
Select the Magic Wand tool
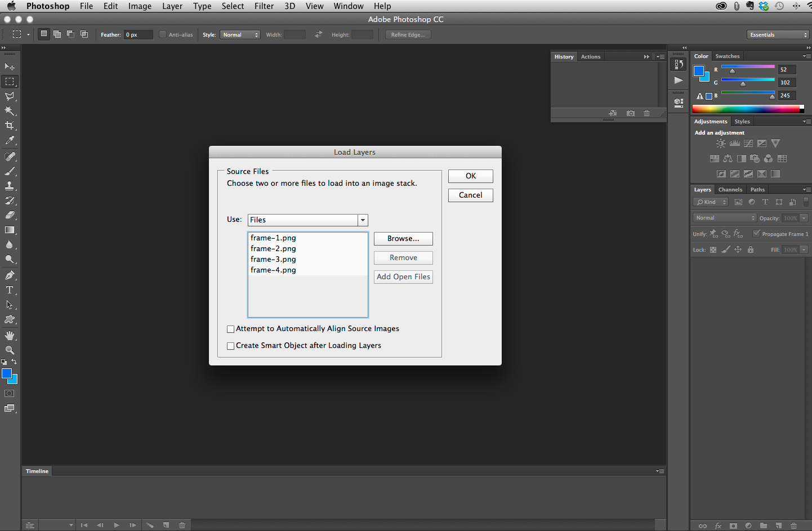pyautogui.click(x=10, y=111)
